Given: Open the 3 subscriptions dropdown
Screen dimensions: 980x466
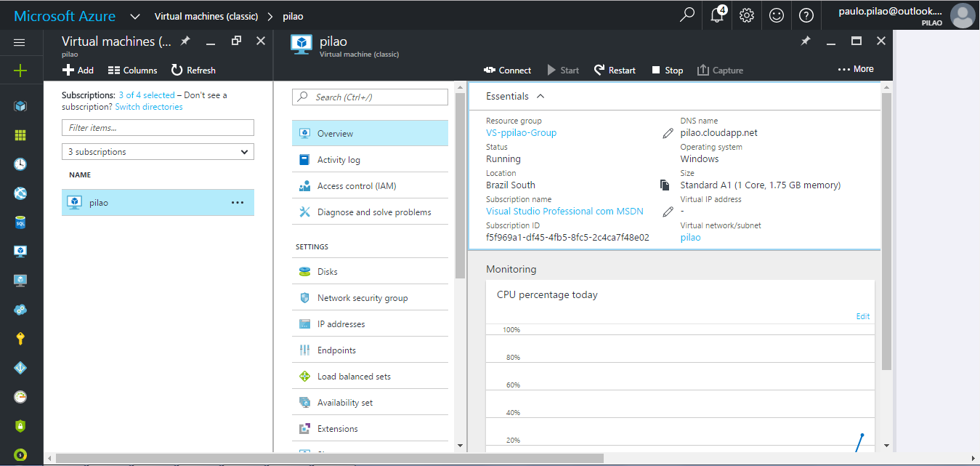Looking at the screenshot, I should pos(158,152).
